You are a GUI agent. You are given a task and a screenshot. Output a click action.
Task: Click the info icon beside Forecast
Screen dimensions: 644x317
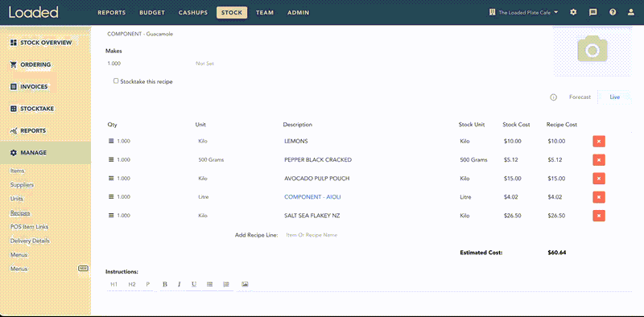[x=553, y=97]
